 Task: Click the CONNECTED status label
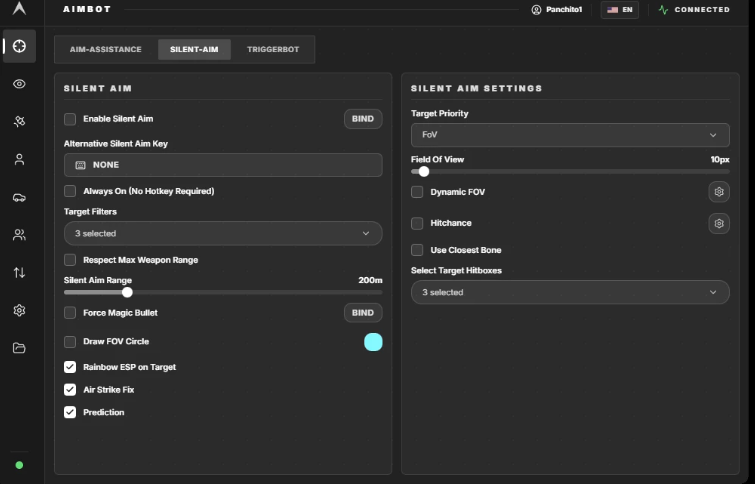tap(702, 10)
